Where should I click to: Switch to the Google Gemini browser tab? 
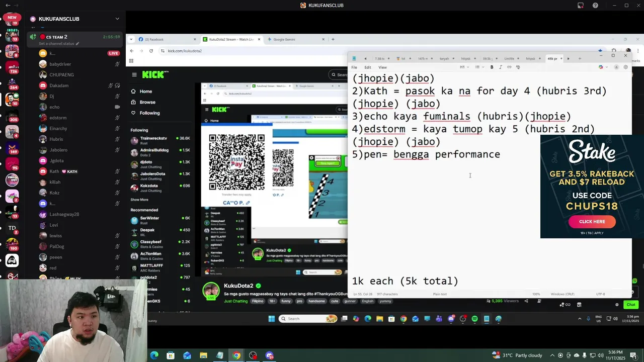297,39
